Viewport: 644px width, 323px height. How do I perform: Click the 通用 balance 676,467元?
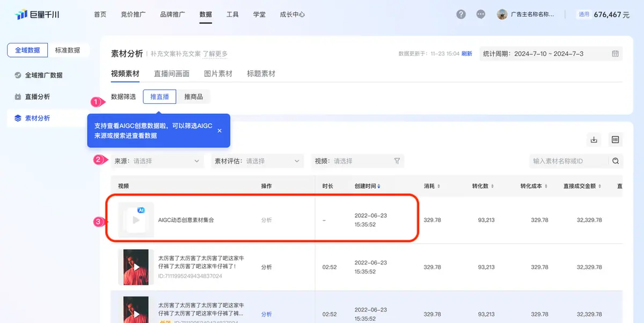(603, 15)
